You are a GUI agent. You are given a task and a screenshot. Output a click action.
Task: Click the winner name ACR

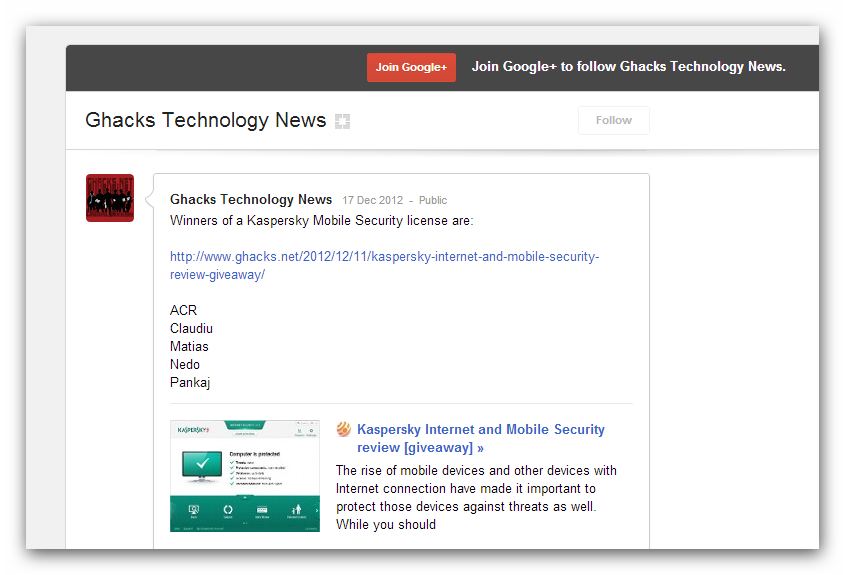coord(183,310)
